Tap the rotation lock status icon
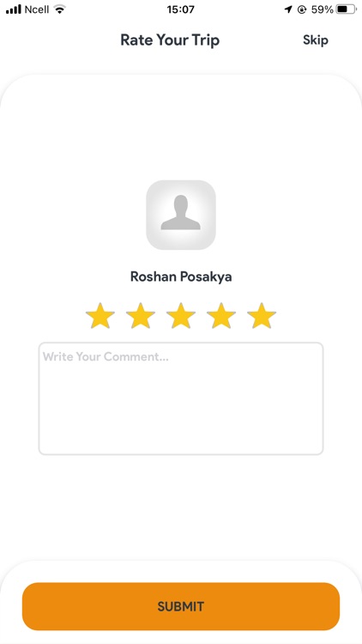Viewport: 362px width, 644px height. click(302, 9)
